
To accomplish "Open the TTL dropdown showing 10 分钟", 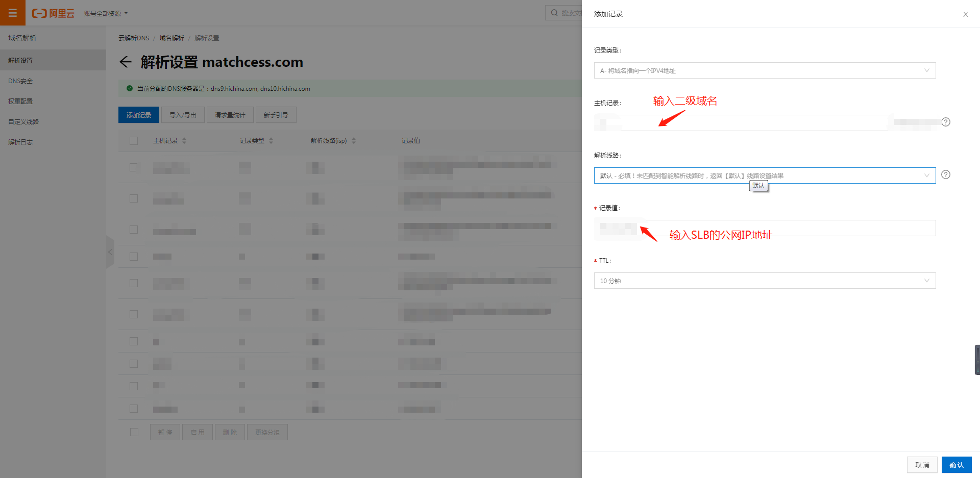I will [764, 281].
